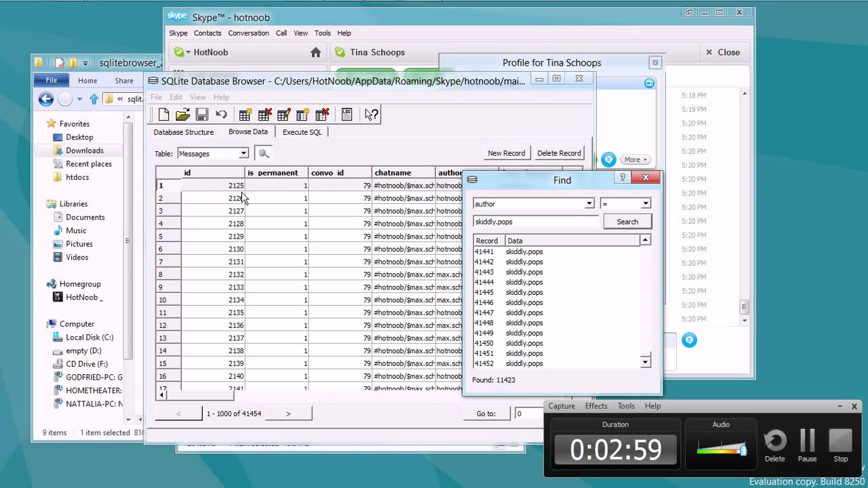This screenshot has width=868, height=488.
Task: Click Delete Record button
Action: pos(559,153)
